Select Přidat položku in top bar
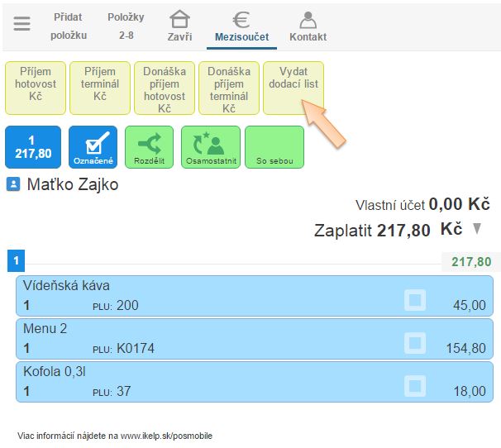The image size is (501, 448). (68, 26)
